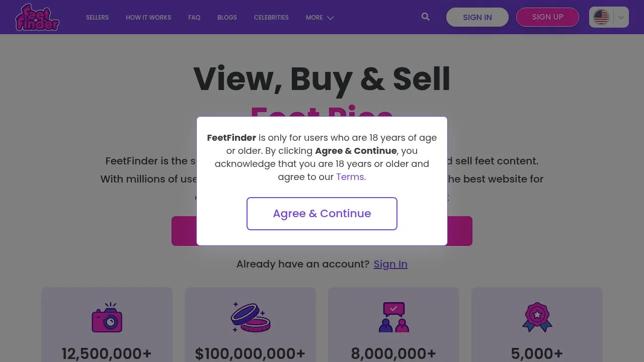Open the language selector chevron
Image resolution: width=644 pixels, height=362 pixels.
tap(621, 17)
